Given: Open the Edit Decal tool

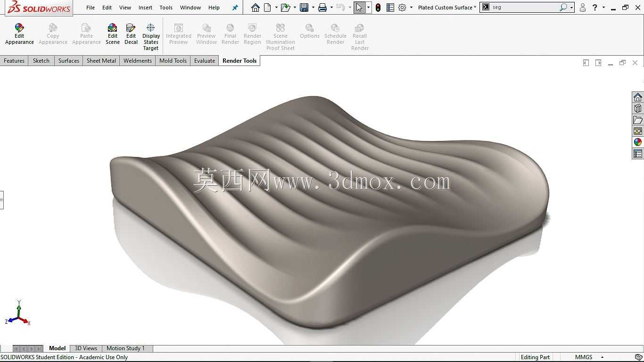Looking at the screenshot, I should click(131, 34).
